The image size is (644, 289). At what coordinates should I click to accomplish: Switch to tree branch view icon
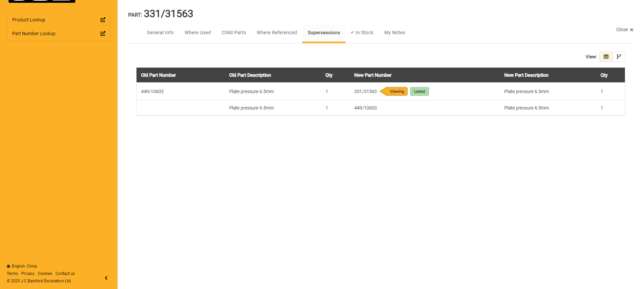tap(619, 57)
